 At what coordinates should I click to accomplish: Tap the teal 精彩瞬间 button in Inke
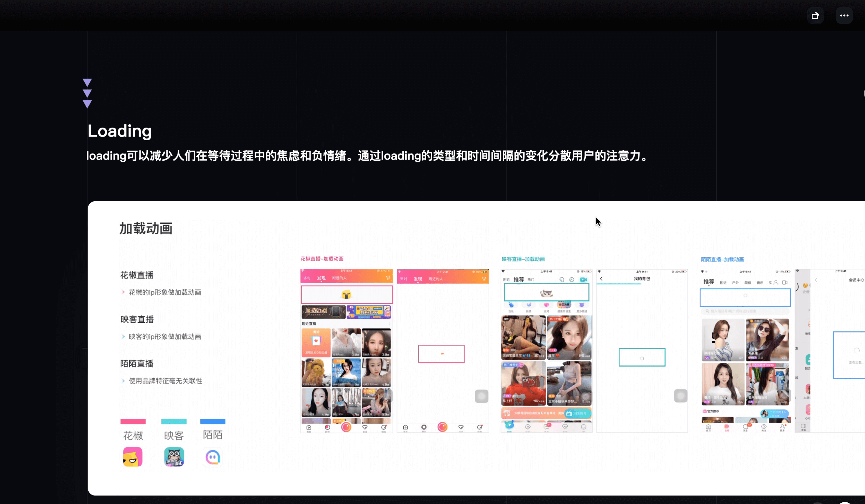578,413
